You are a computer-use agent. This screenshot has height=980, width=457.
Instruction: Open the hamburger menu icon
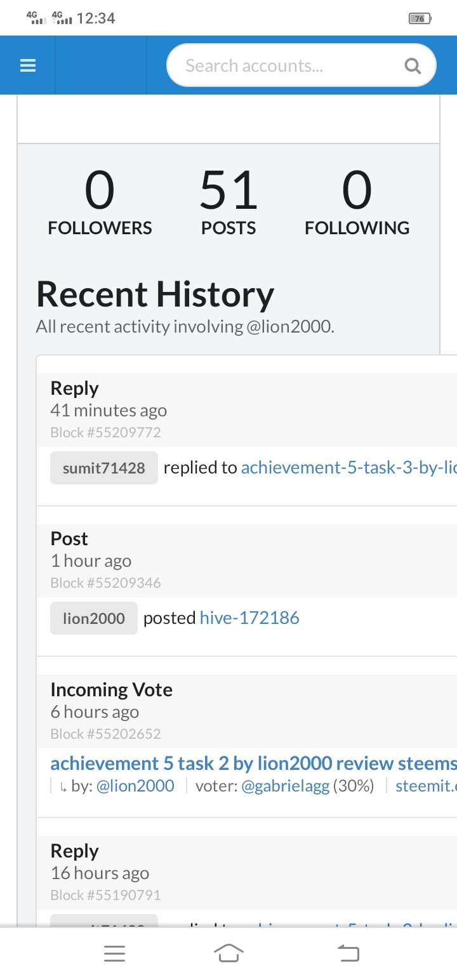pyautogui.click(x=28, y=65)
